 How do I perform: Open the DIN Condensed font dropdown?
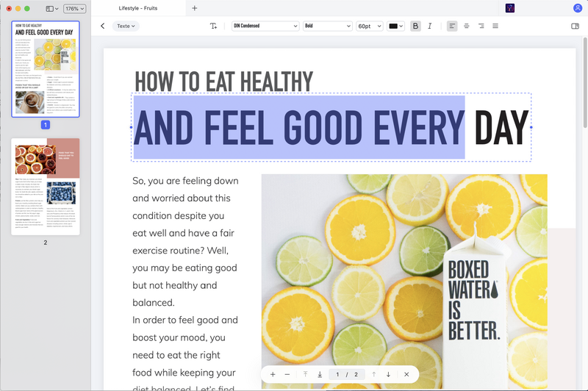coord(265,26)
